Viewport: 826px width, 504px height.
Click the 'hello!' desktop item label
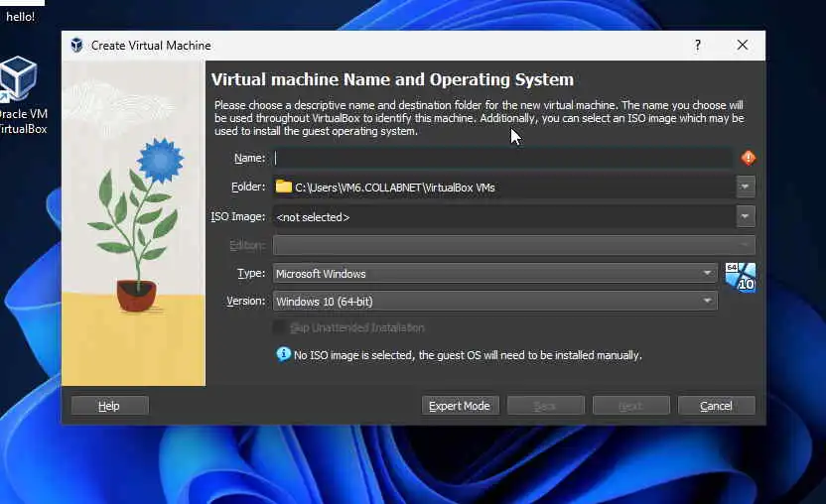[21, 17]
